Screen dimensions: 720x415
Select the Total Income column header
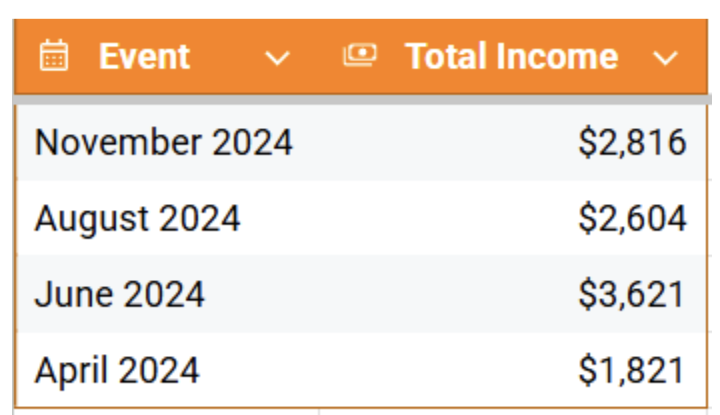(513, 56)
